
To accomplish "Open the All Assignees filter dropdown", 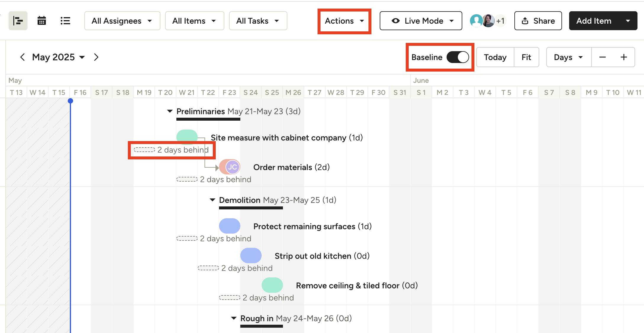I will pos(122,21).
